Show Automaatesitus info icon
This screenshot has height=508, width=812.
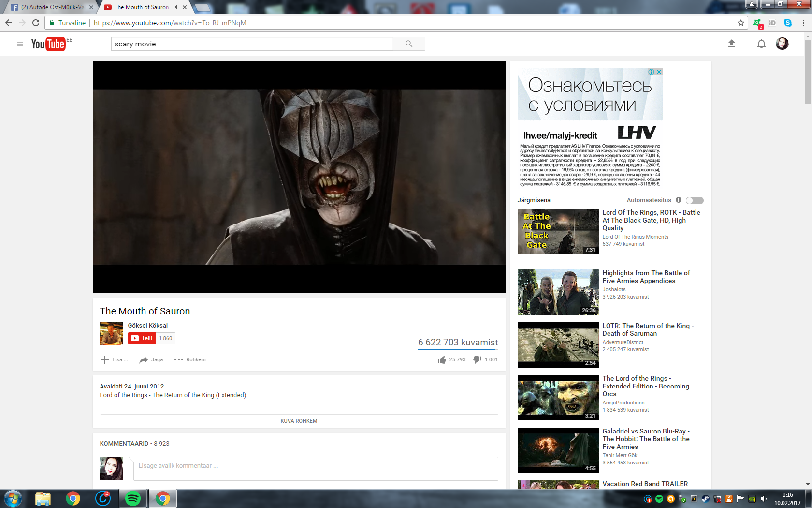coord(679,200)
